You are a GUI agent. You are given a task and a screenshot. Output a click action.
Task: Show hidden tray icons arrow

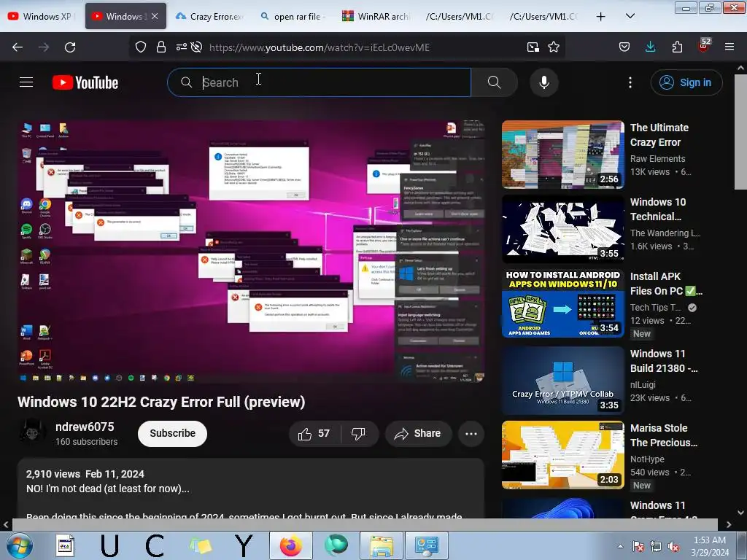(620, 546)
